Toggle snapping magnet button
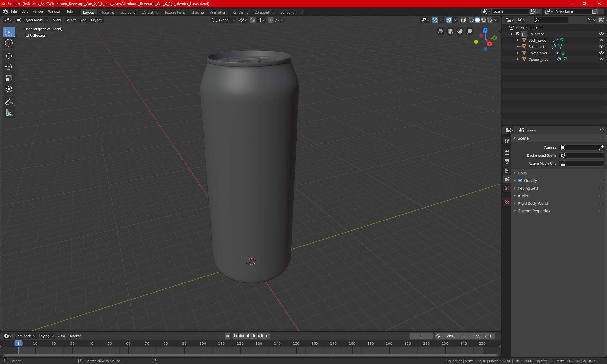The width and height of the screenshot is (607, 364). [x=253, y=20]
